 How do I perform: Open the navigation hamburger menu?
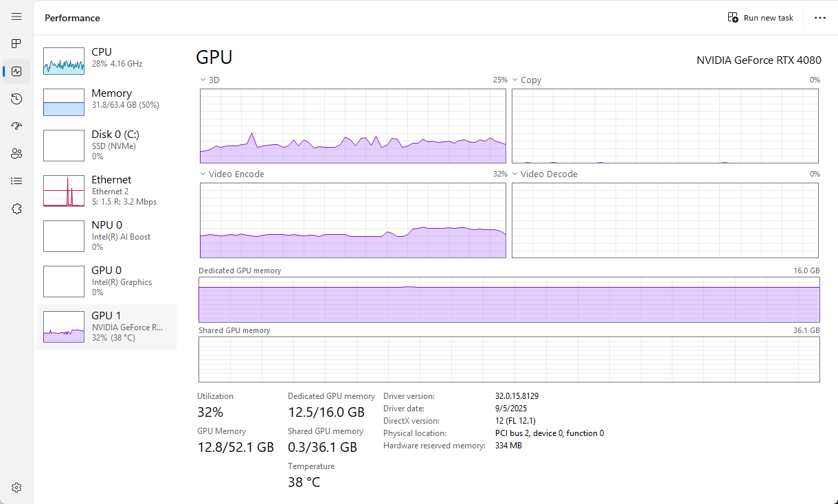pyautogui.click(x=16, y=16)
